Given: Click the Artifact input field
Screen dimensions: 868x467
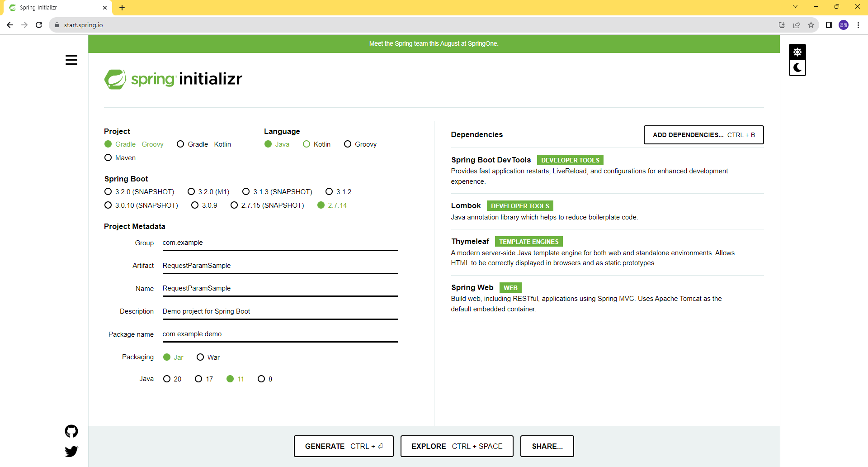Looking at the screenshot, I should (280, 266).
